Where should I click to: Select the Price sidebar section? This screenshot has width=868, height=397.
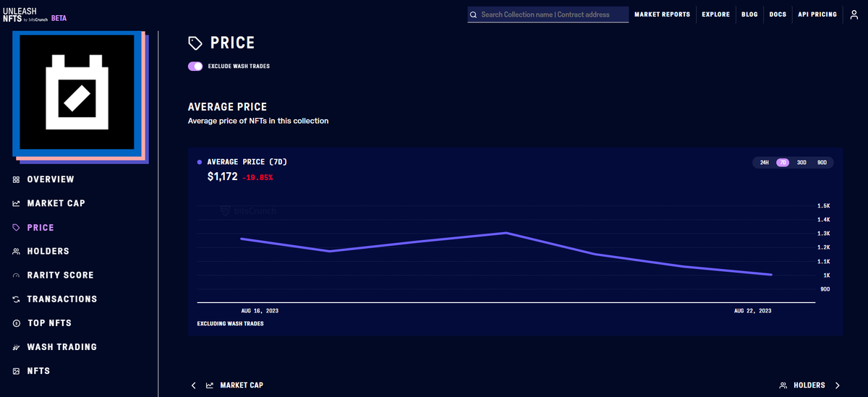(x=41, y=227)
